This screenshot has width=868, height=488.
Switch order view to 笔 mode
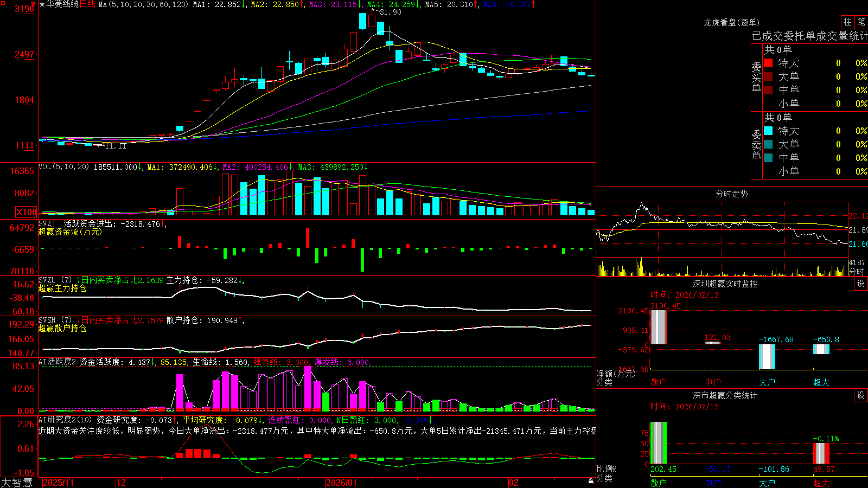[x=861, y=22]
